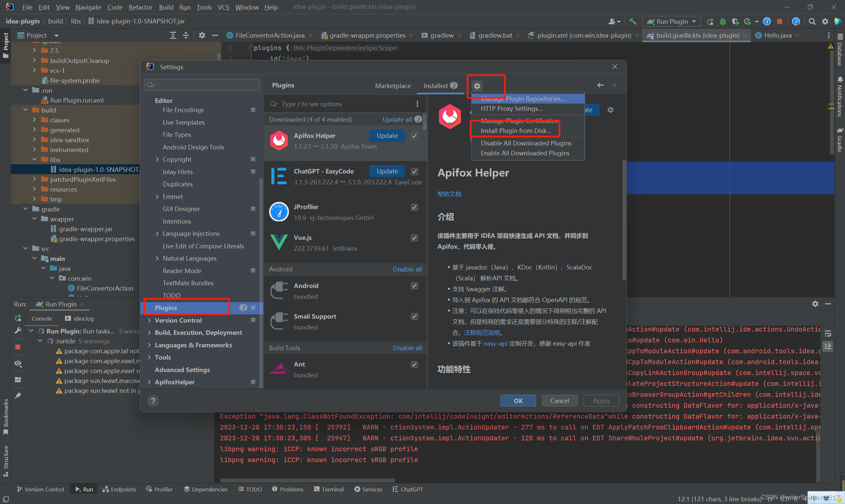Click Update button for ChatGPT - EasyCode

pos(387,171)
